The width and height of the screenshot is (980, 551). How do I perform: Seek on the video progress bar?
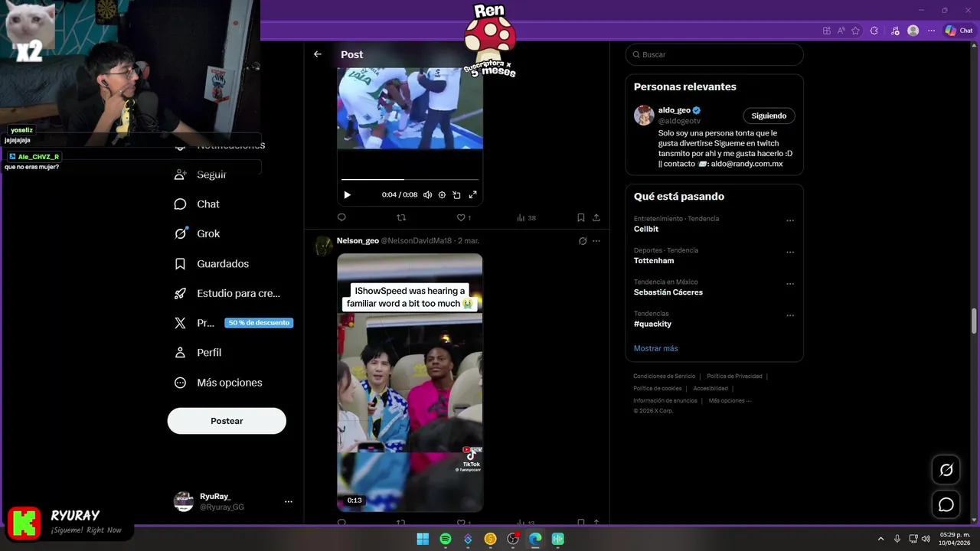click(x=410, y=179)
